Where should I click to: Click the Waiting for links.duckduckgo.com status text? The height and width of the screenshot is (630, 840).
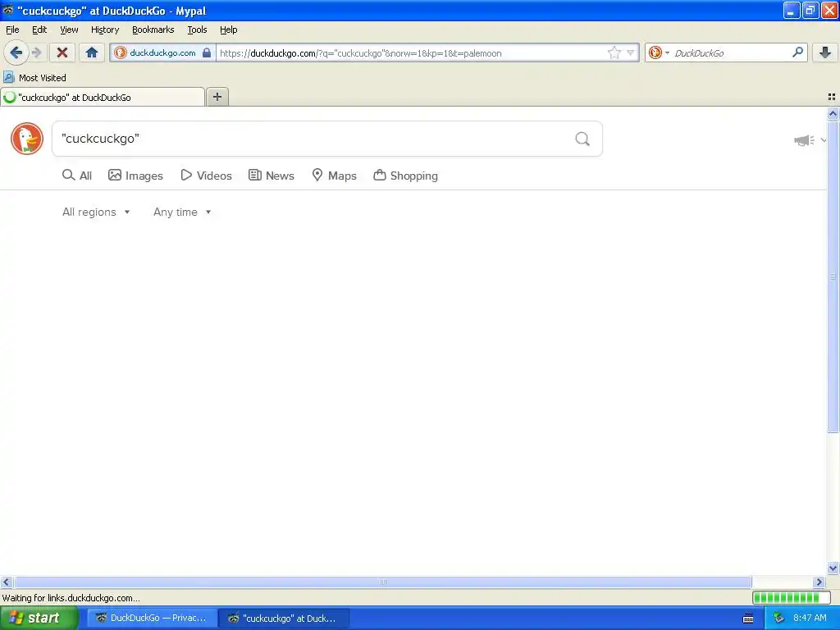point(71,598)
